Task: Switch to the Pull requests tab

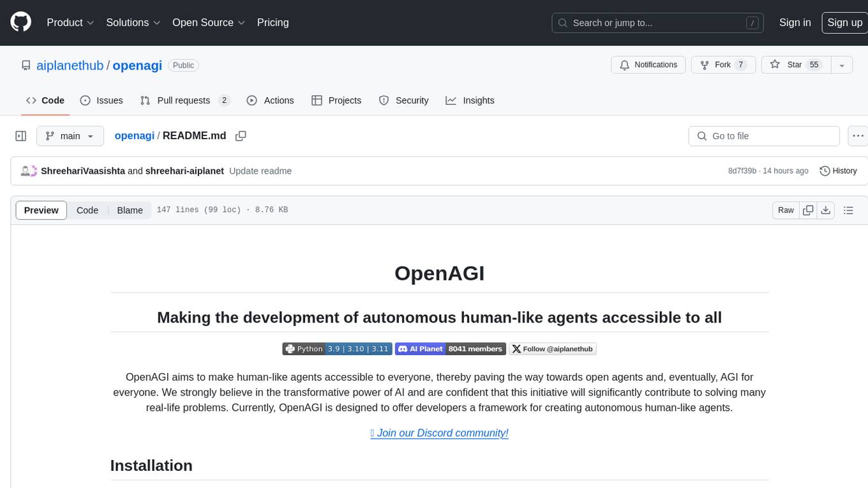Action: click(184, 100)
